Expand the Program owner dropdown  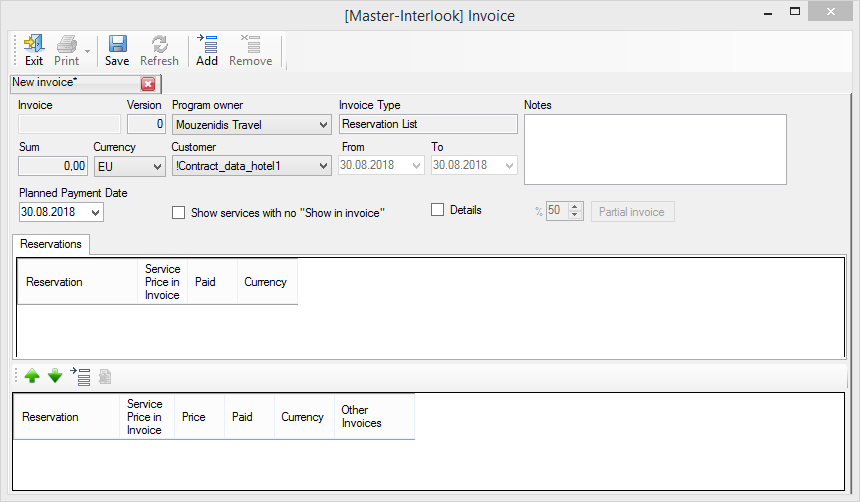coord(322,125)
